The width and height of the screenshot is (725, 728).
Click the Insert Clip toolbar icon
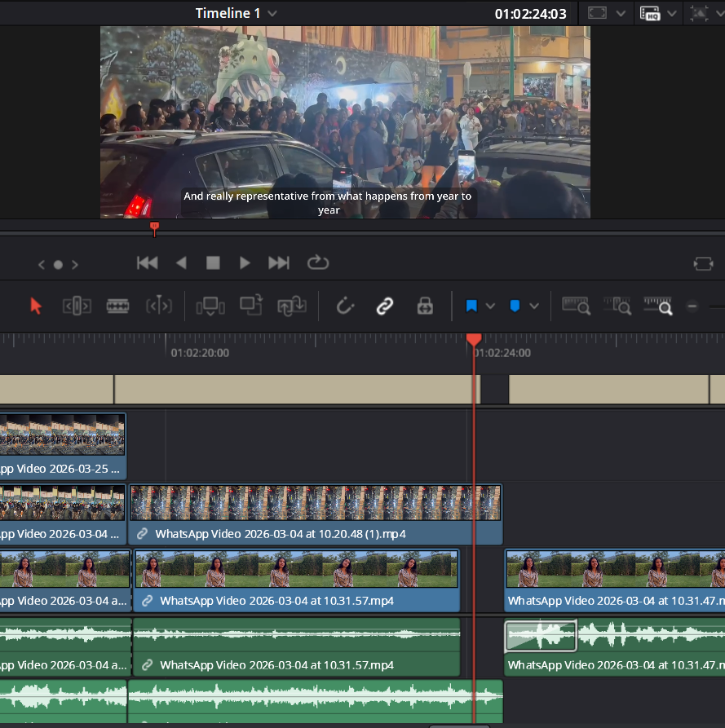click(210, 306)
